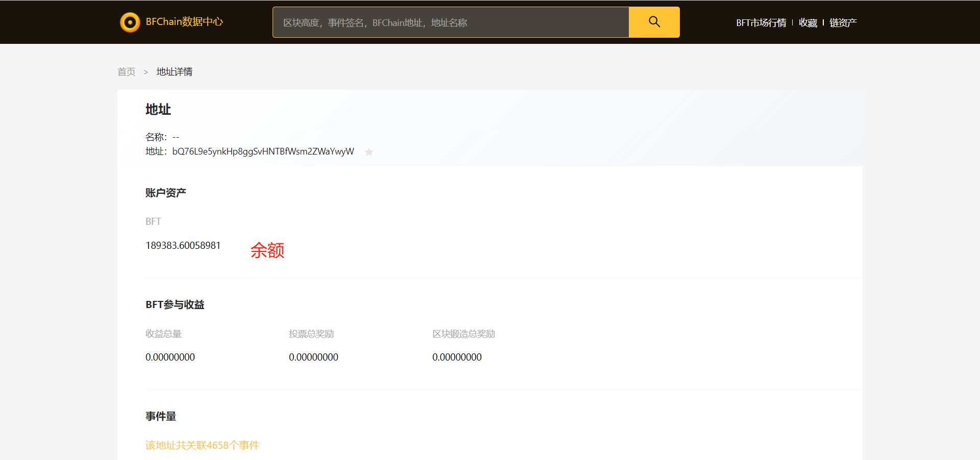Click the 账户资产 section heading
Image resolution: width=980 pixels, height=460 pixels.
(166, 193)
